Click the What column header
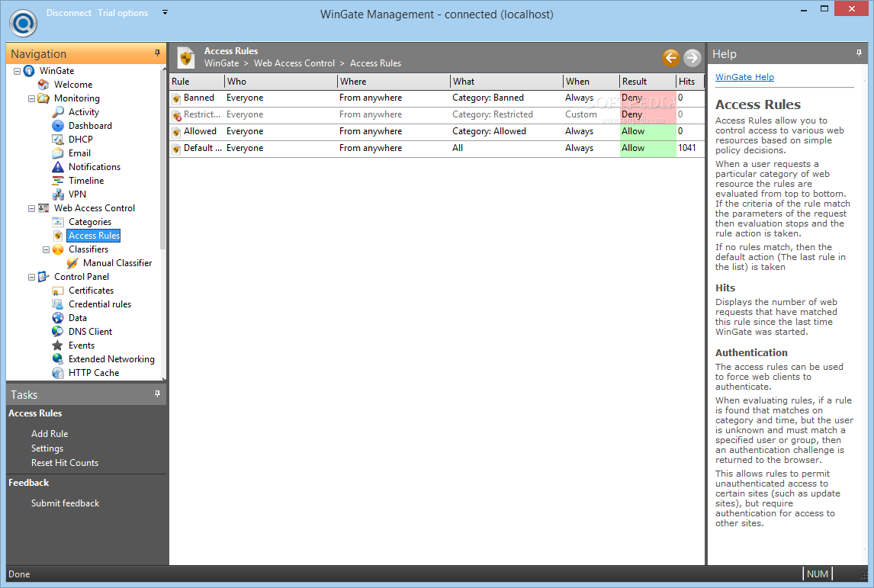The height and width of the screenshot is (588, 874). tap(506, 82)
